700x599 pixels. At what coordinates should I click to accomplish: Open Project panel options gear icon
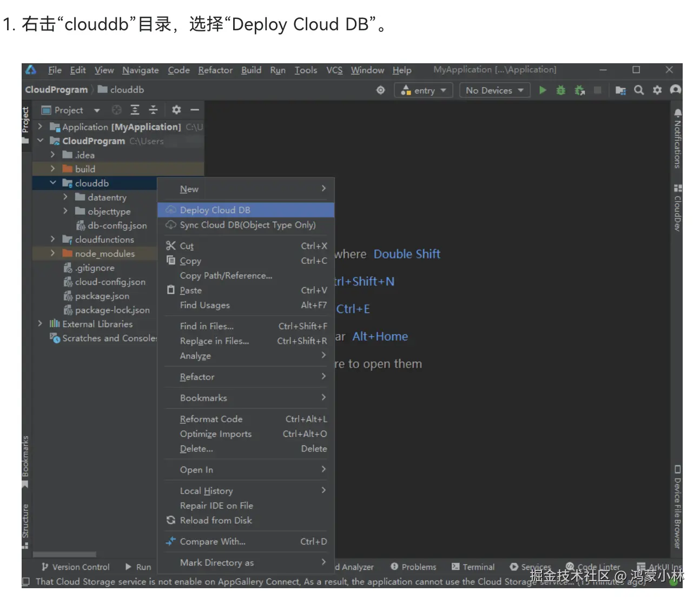click(176, 110)
